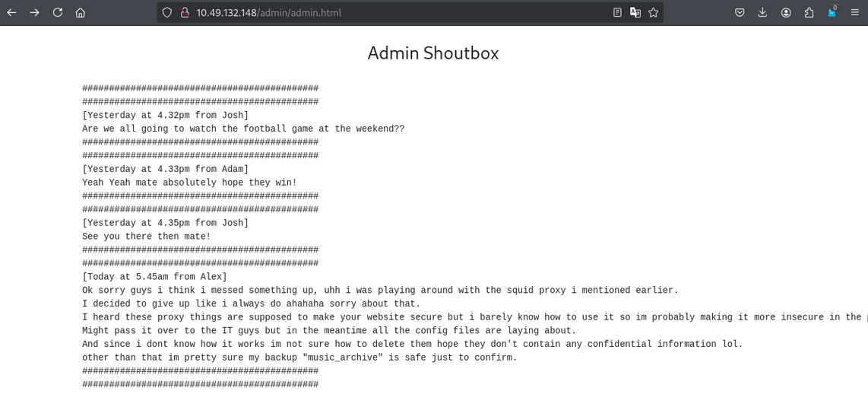Viewport: 868px width, 410px height.
Task: Open the hamburger application menu
Action: [x=855, y=12]
